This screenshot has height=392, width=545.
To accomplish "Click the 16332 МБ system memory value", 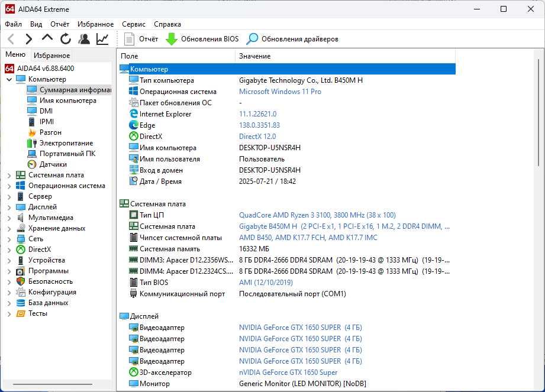I will point(254,248).
